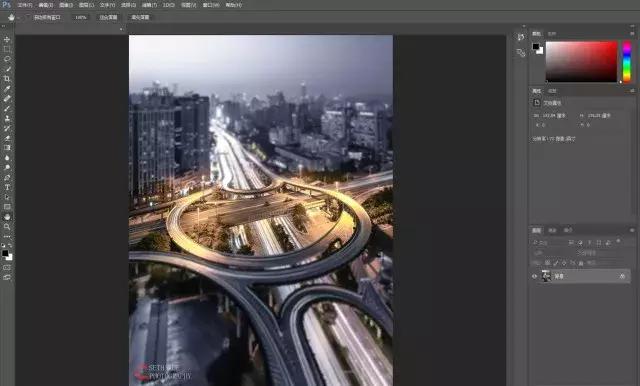The image size is (640, 386).
Task: Toggle the lock on Background layer
Action: click(622, 276)
